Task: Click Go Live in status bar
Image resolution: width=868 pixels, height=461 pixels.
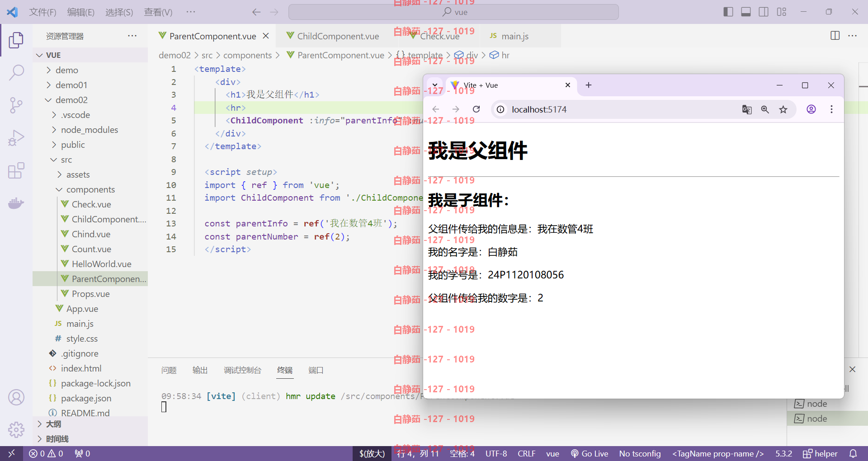Action: [x=589, y=453]
